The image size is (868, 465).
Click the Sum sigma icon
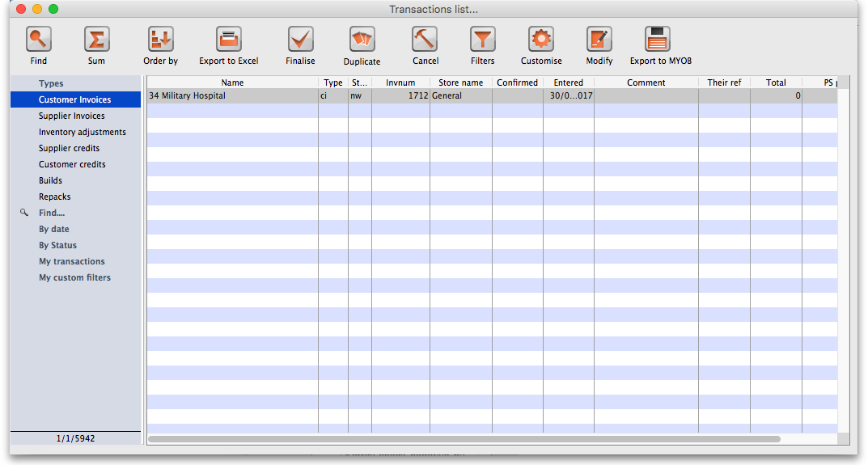coord(96,39)
